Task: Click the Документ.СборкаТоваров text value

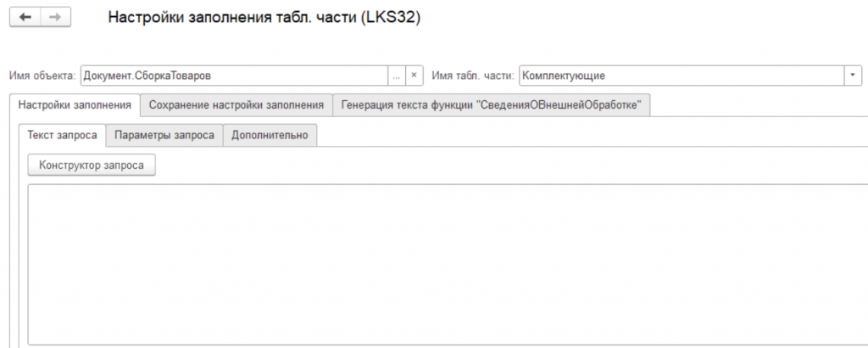Action: pyautogui.click(x=147, y=76)
